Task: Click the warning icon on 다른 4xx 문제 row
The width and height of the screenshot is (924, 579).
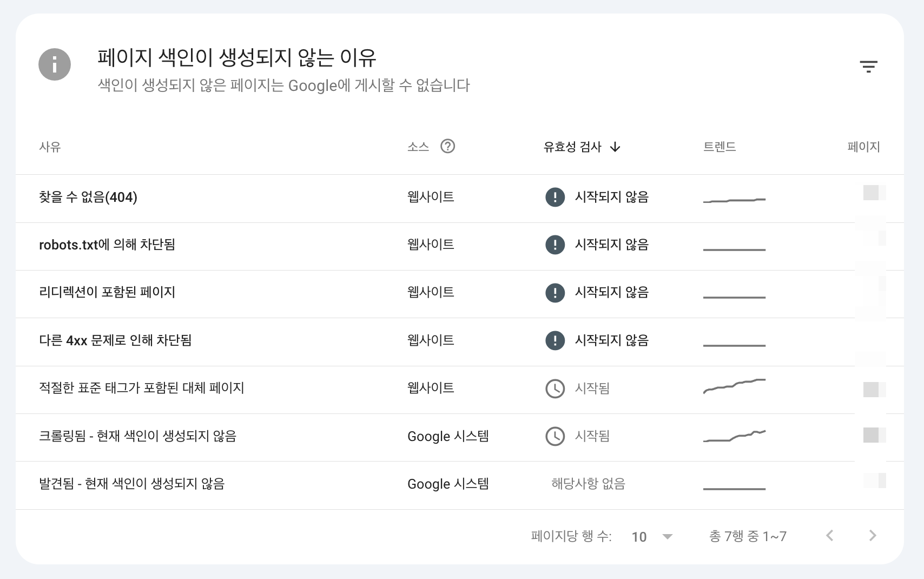Action: [555, 341]
